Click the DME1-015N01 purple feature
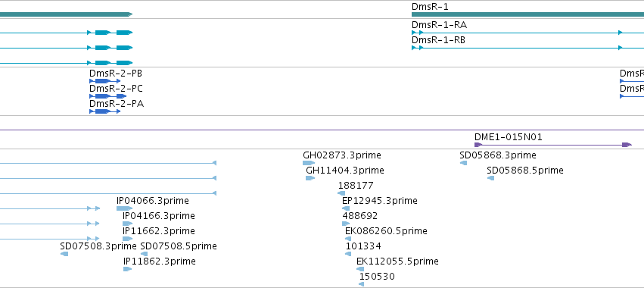The width and height of the screenshot is (644, 288). 553,145
